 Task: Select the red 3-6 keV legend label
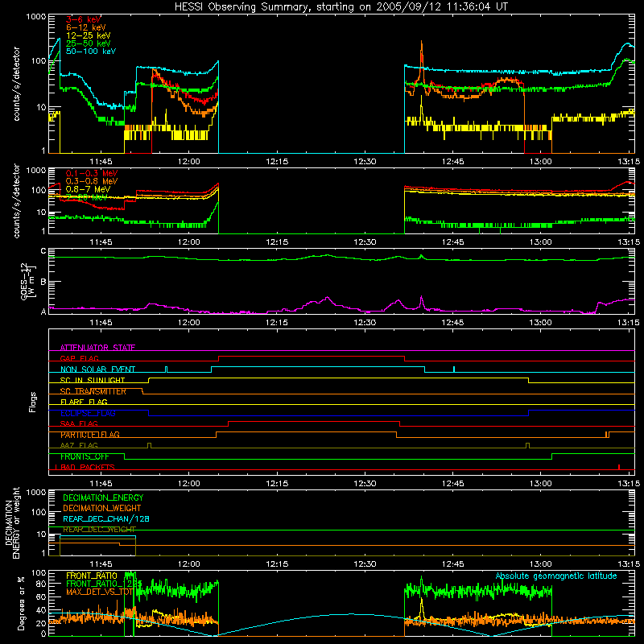pyautogui.click(x=84, y=19)
